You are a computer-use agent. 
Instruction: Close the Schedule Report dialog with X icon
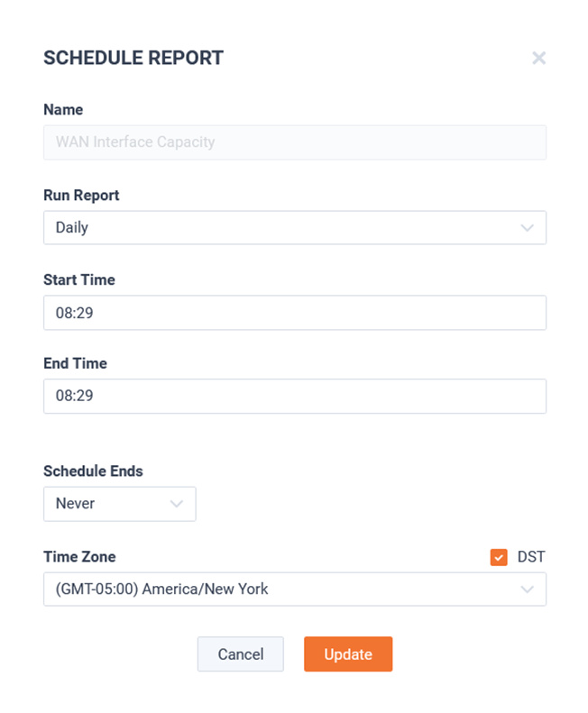click(538, 58)
